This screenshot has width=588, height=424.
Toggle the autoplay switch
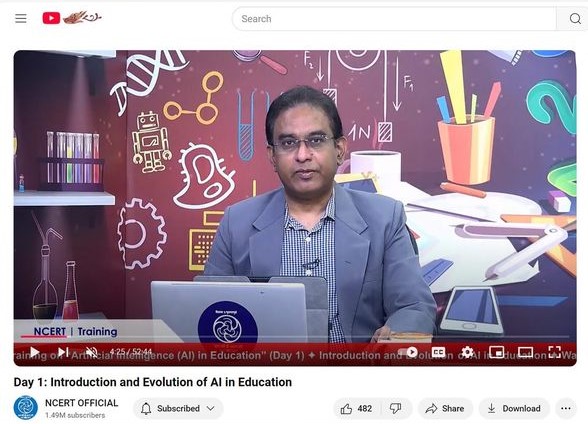click(x=408, y=352)
